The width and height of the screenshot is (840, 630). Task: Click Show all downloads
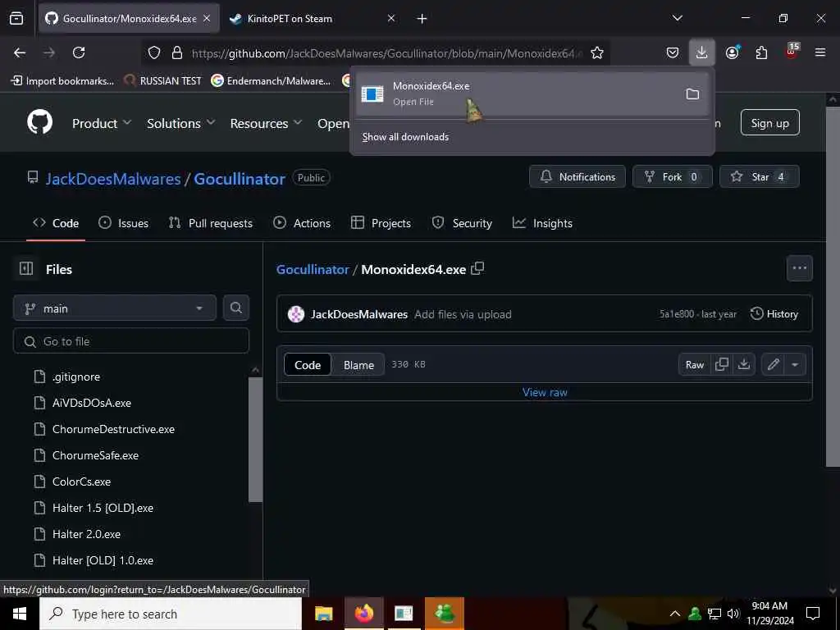[x=405, y=137]
